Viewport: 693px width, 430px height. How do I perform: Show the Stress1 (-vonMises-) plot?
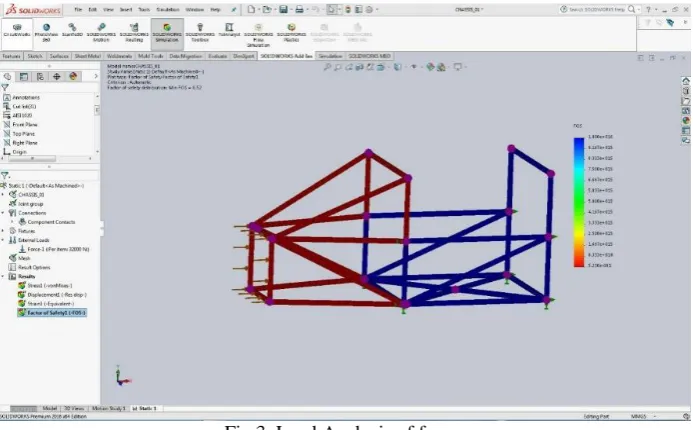[45, 285]
